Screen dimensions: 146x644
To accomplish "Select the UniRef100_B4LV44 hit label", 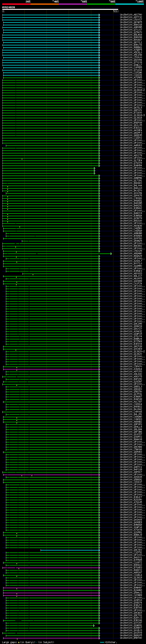I will (131, 186).
